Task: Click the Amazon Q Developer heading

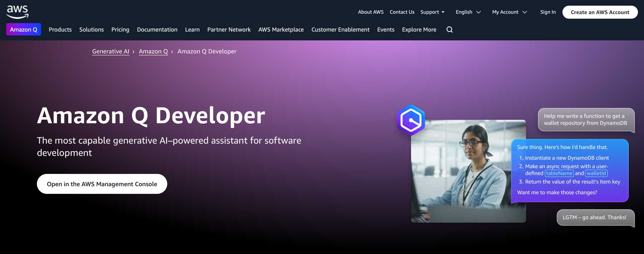Action: click(151, 116)
